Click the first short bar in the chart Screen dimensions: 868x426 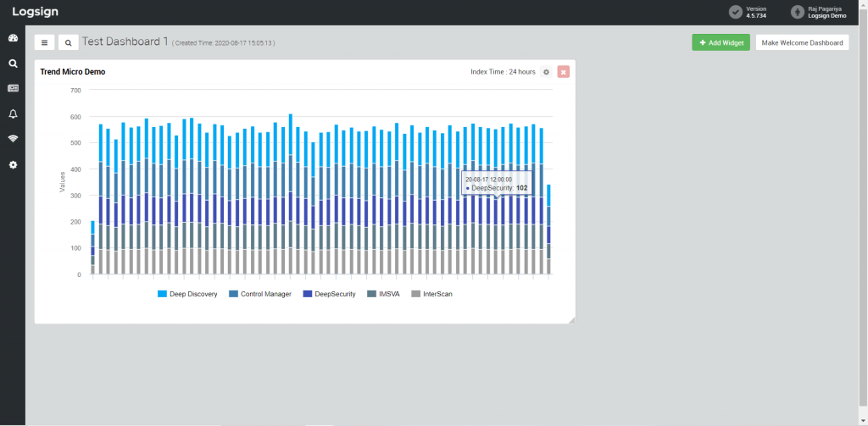93,247
